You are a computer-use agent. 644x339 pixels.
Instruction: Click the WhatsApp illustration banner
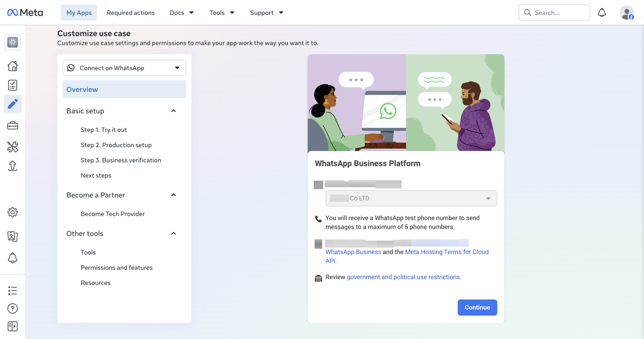pos(406,103)
